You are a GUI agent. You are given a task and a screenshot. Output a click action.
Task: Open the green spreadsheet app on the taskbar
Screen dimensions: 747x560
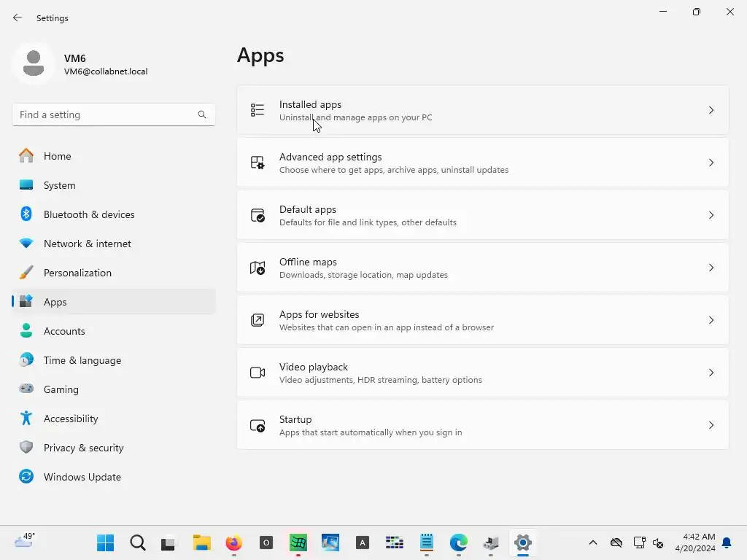[298, 542]
